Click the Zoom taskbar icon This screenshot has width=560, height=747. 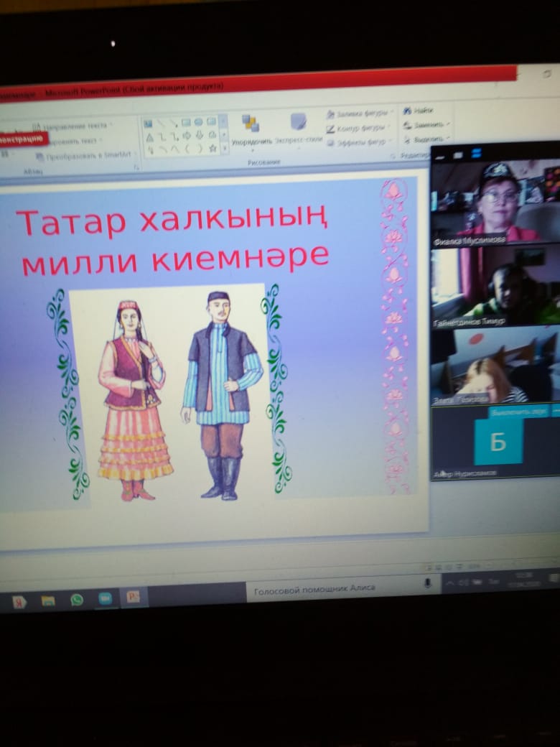coord(105,598)
